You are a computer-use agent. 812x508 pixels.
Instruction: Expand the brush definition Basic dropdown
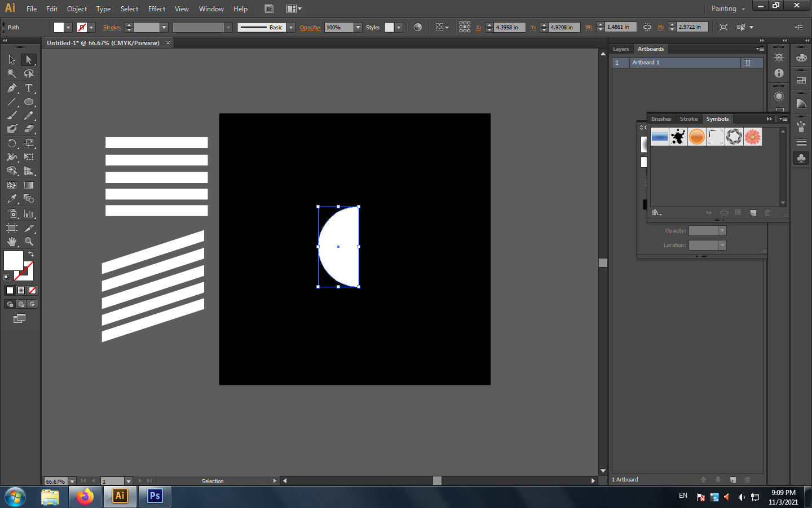(x=291, y=27)
